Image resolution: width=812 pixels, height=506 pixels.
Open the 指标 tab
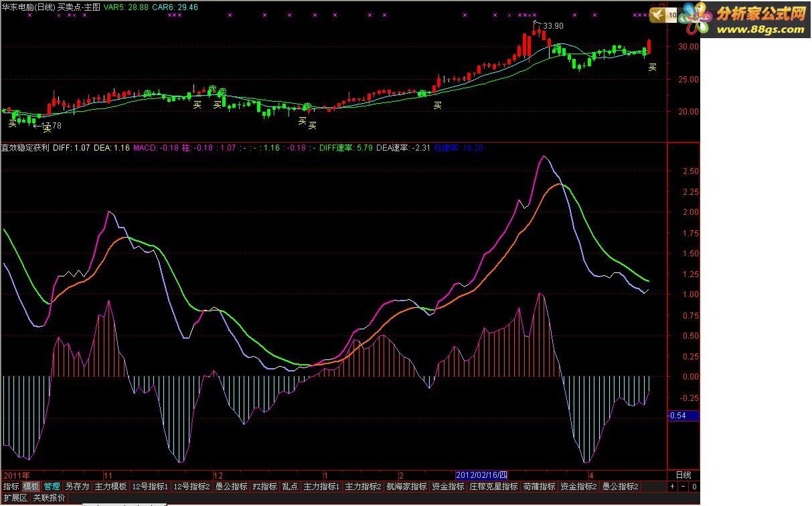tap(11, 487)
